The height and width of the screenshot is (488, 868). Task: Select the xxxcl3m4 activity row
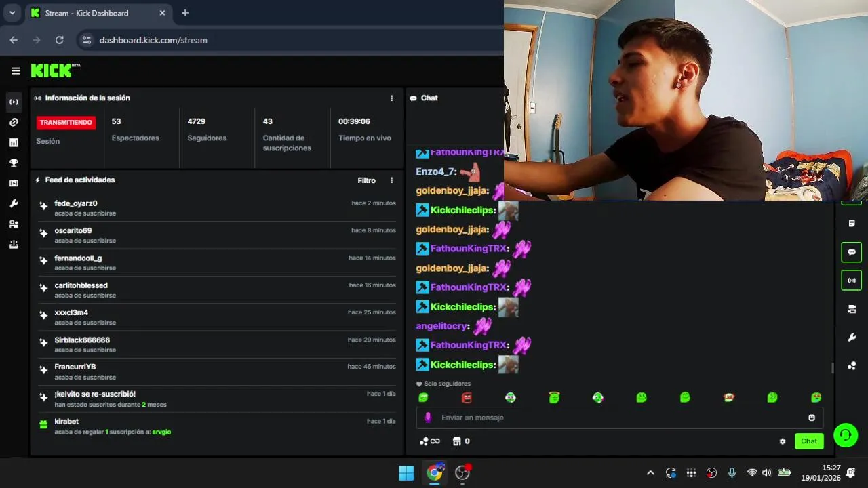217,317
